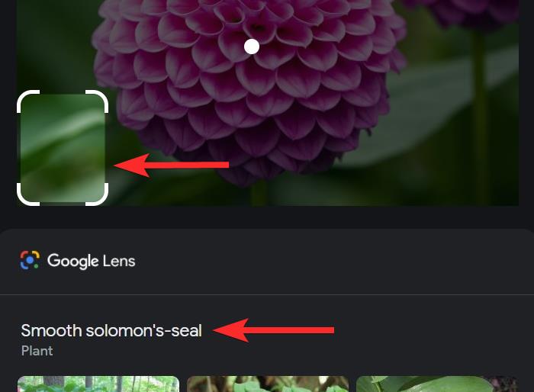This screenshot has height=392, width=534.
Task: Click the Plant category label
Action: click(37, 351)
